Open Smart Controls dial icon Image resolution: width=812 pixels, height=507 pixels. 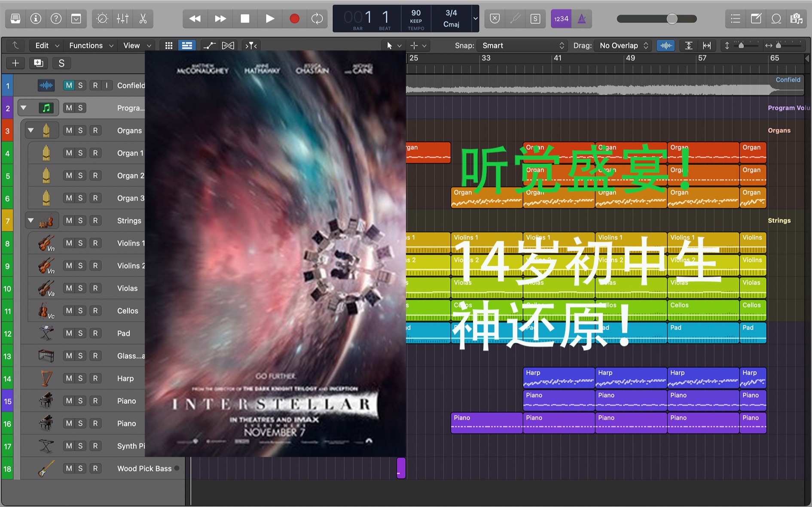(x=102, y=18)
